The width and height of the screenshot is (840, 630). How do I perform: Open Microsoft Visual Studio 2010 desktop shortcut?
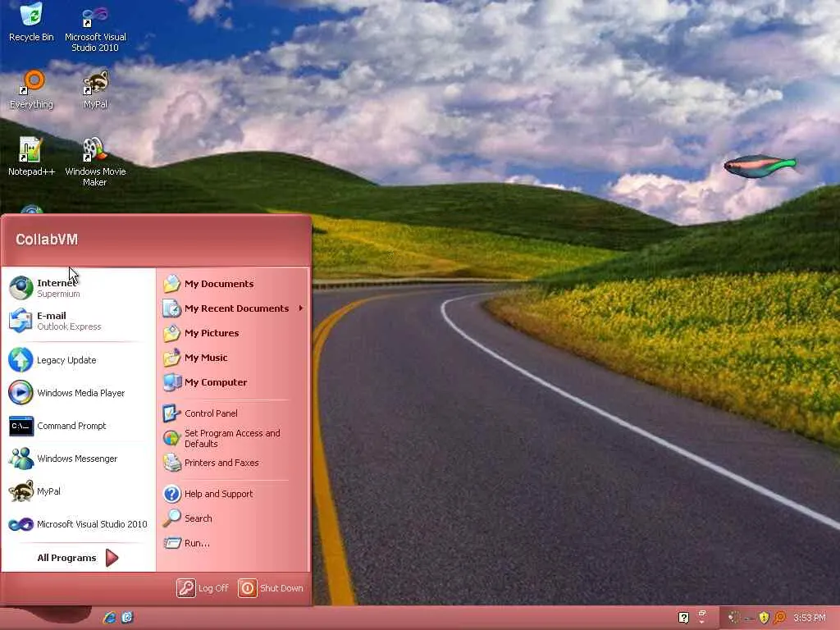point(95,28)
